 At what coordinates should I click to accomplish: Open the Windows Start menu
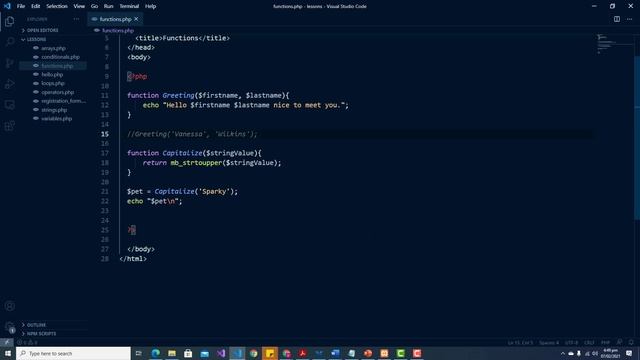click(8, 353)
